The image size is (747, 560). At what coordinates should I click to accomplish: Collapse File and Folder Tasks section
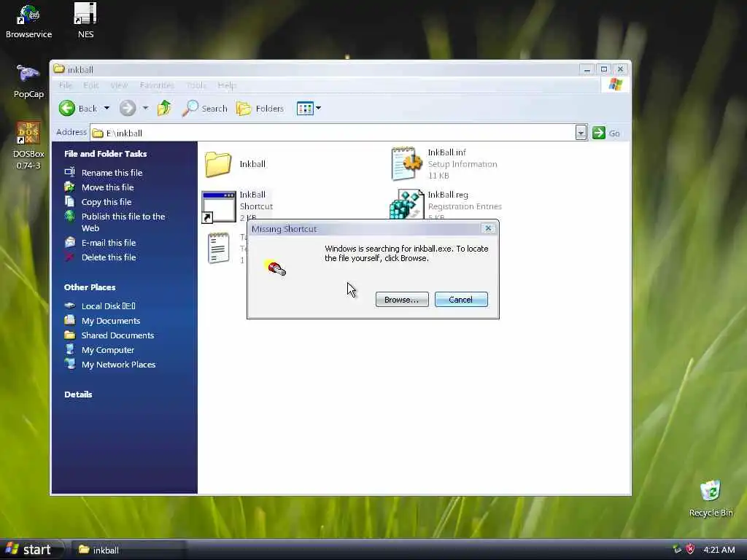[x=105, y=154]
